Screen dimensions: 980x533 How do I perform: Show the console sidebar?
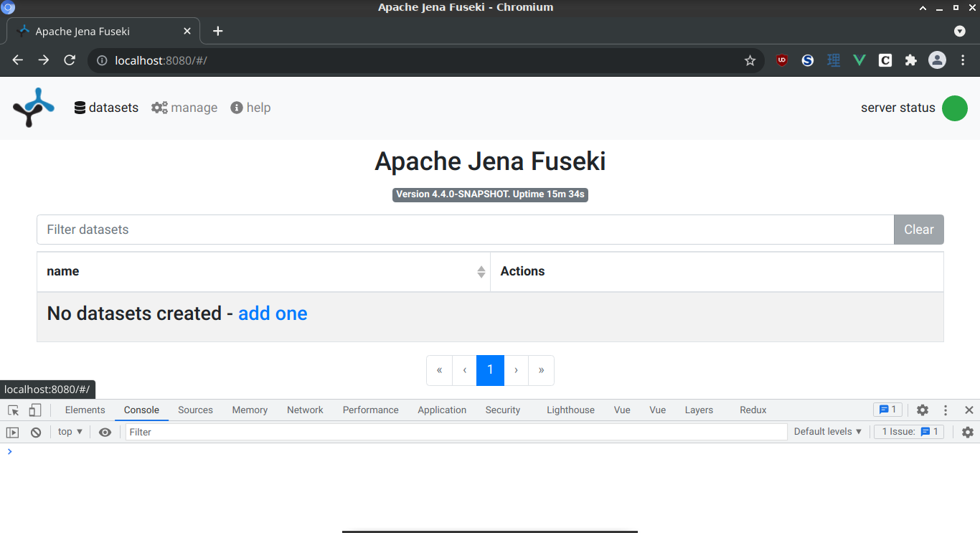[x=12, y=432]
